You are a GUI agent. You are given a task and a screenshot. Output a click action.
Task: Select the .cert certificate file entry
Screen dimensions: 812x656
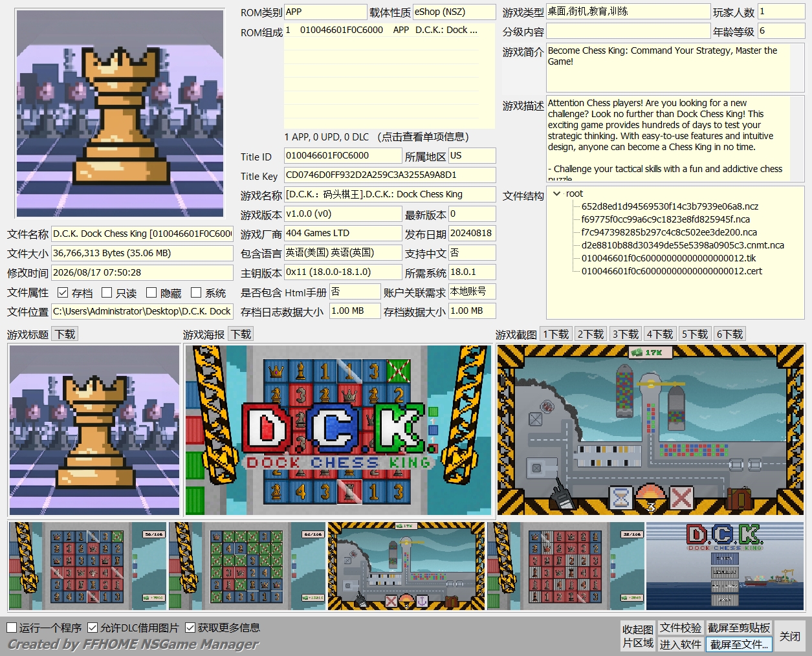672,271
